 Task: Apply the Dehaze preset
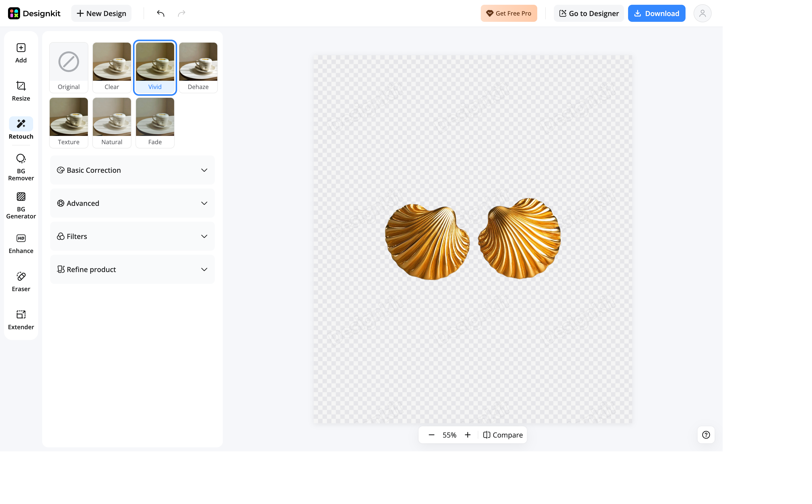coord(198,67)
